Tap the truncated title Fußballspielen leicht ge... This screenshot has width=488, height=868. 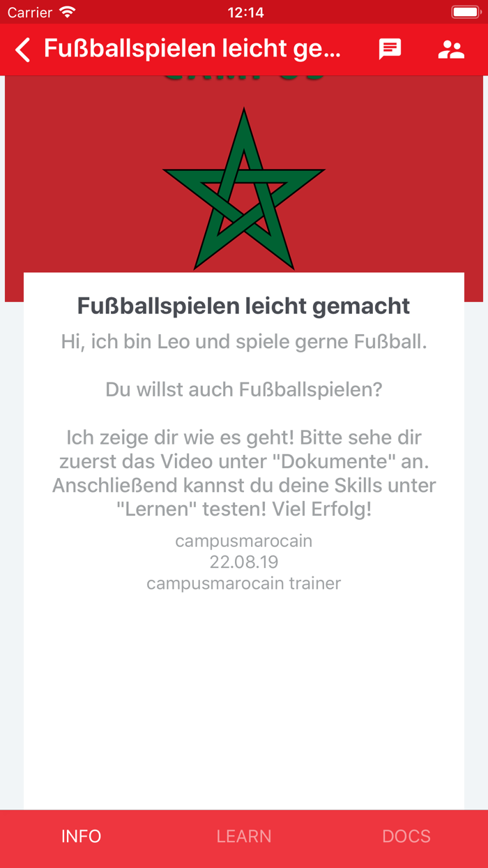[x=192, y=50]
